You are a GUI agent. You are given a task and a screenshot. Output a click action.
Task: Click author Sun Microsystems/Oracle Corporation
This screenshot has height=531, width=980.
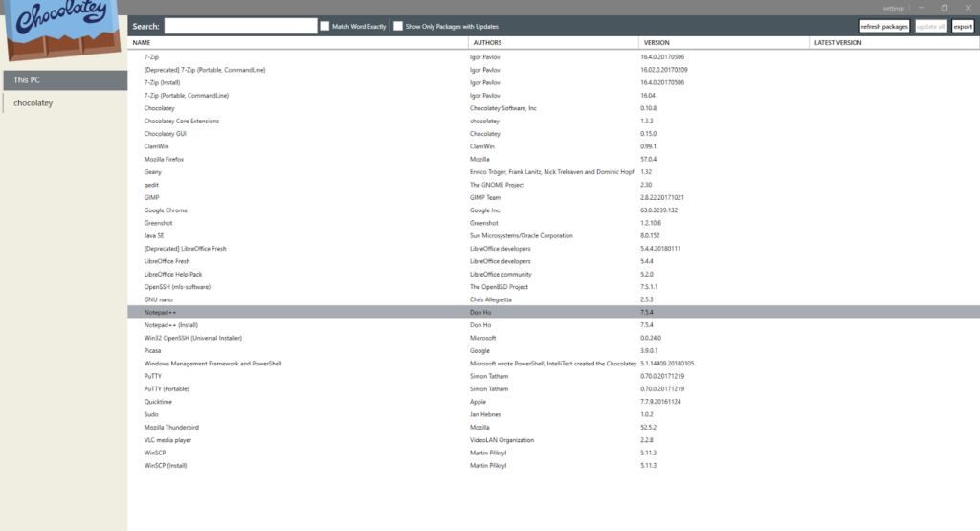(x=522, y=236)
